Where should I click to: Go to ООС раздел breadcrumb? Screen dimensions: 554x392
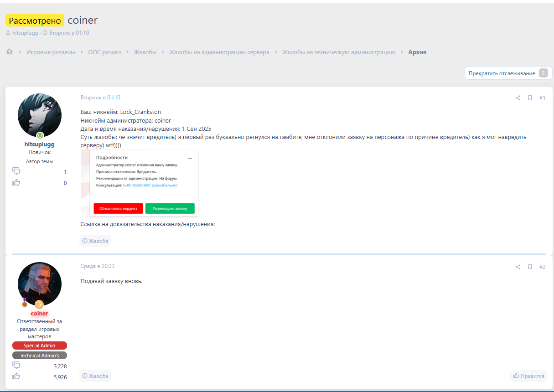coord(104,52)
